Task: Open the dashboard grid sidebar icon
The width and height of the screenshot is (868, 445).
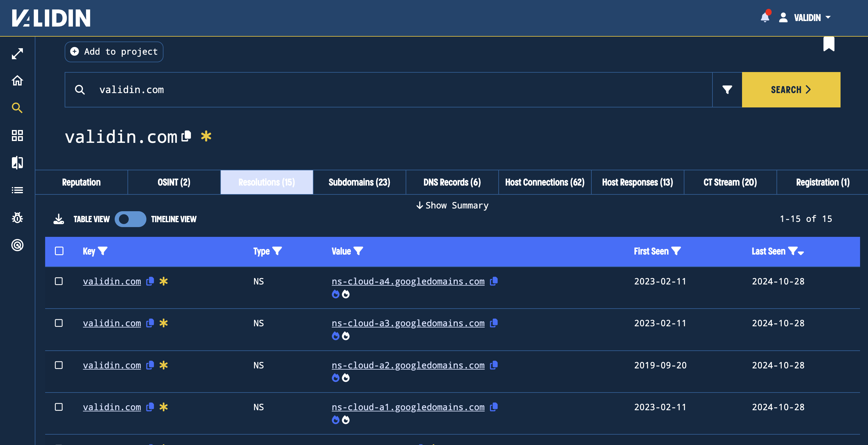Action: [x=17, y=136]
